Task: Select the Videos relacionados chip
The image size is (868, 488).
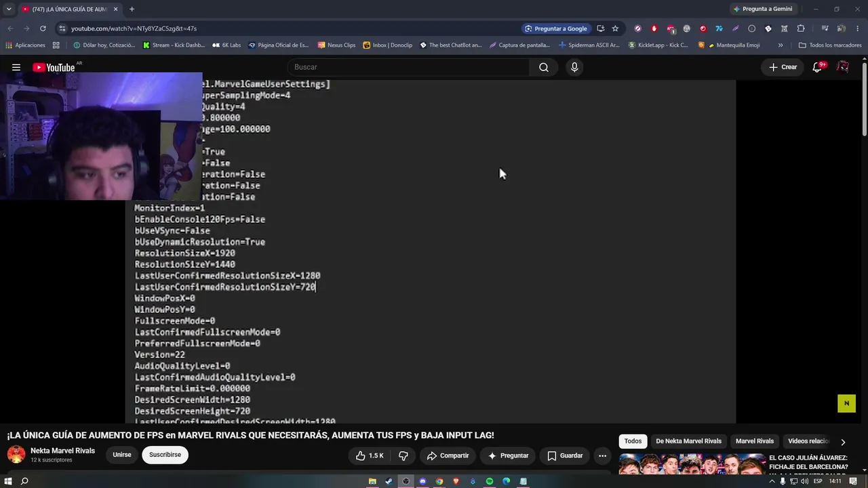Action: pos(808,441)
